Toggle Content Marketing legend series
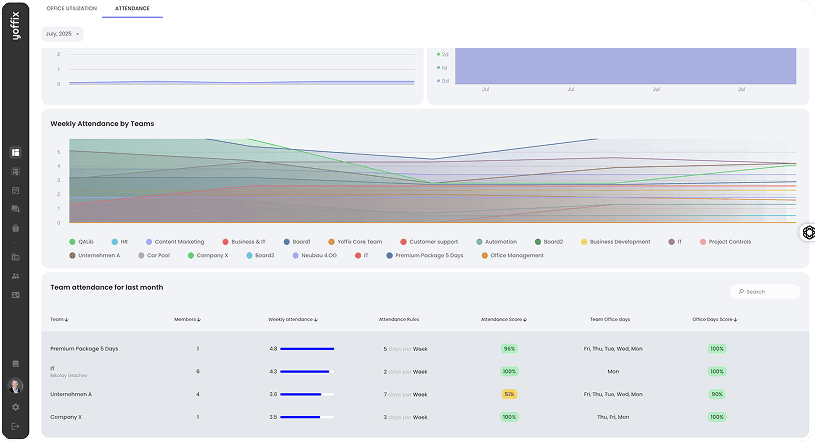The image size is (815, 441). click(x=175, y=242)
